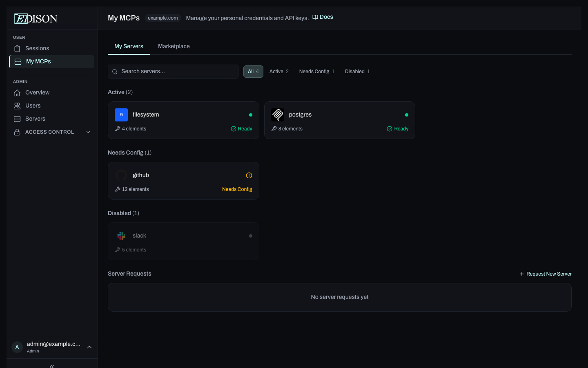Open the admin account menu chevron
The image size is (588, 368).
pyautogui.click(x=89, y=347)
